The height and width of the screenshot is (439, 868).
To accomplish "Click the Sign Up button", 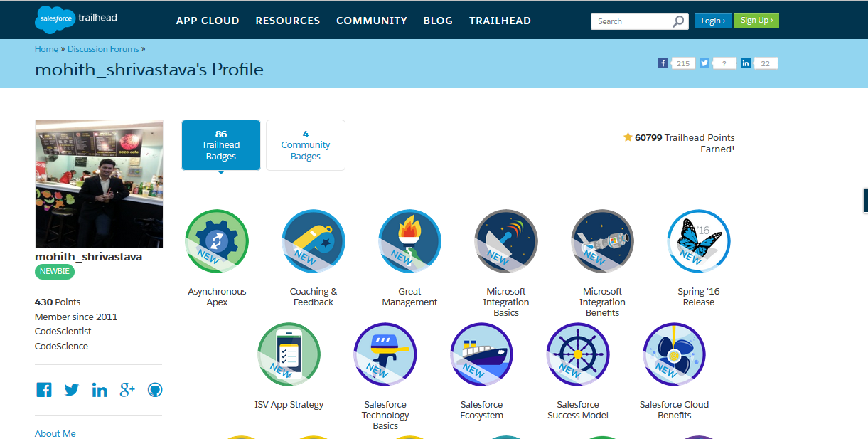I will [x=756, y=21].
